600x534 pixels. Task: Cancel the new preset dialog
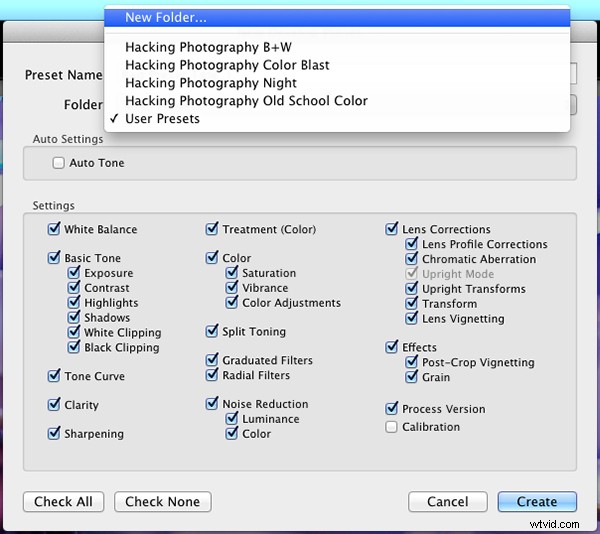pos(448,501)
